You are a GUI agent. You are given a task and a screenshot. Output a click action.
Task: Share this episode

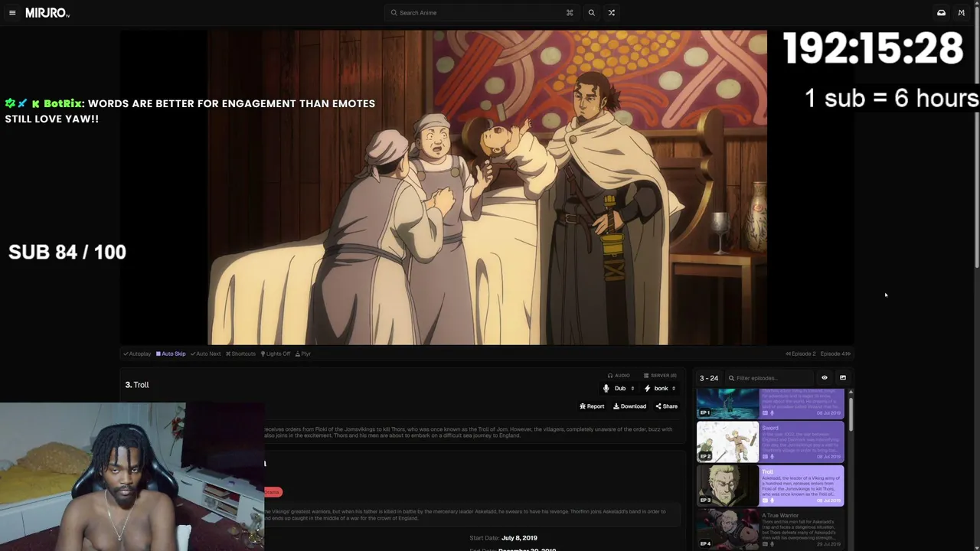click(x=666, y=406)
